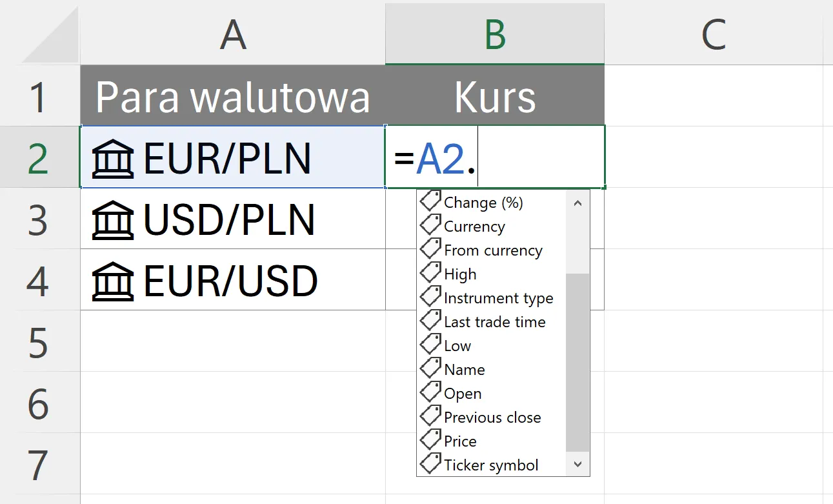Select Ticker symbol in the dropdown list

(491, 465)
